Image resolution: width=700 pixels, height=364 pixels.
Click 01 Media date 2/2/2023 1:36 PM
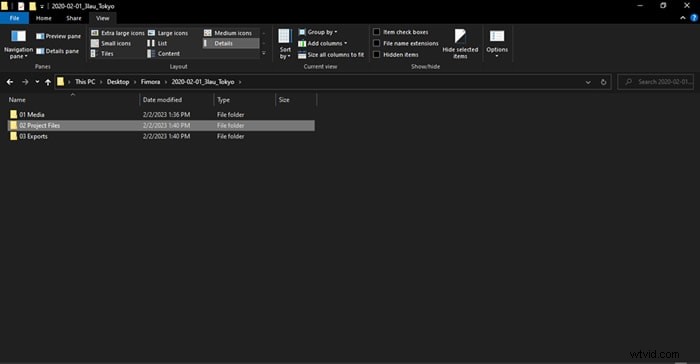[x=167, y=115]
